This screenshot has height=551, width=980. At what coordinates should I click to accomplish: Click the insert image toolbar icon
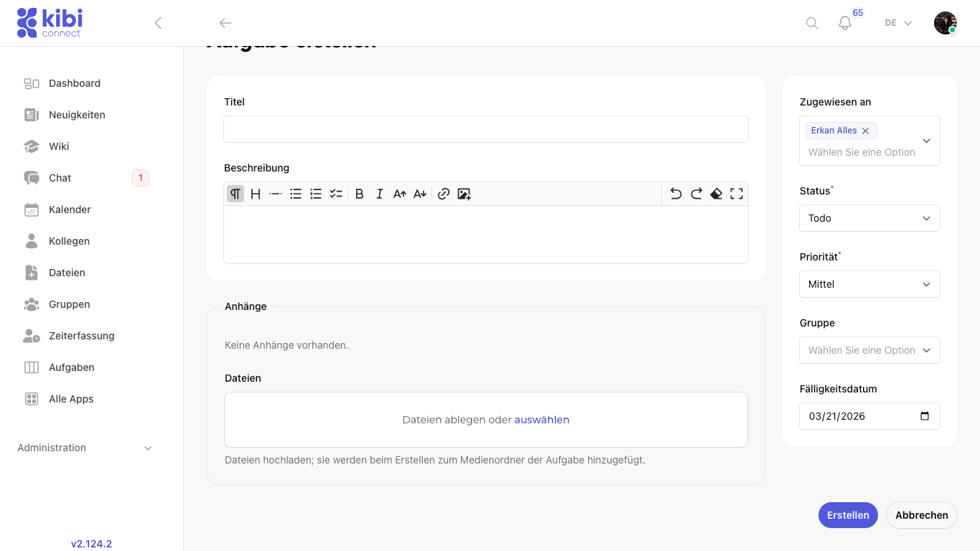(x=465, y=194)
